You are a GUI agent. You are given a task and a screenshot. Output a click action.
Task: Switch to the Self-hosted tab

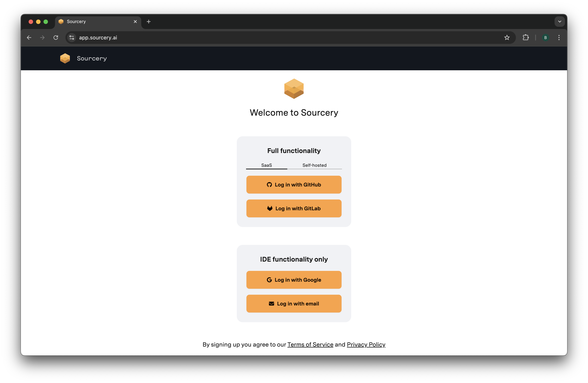click(314, 165)
